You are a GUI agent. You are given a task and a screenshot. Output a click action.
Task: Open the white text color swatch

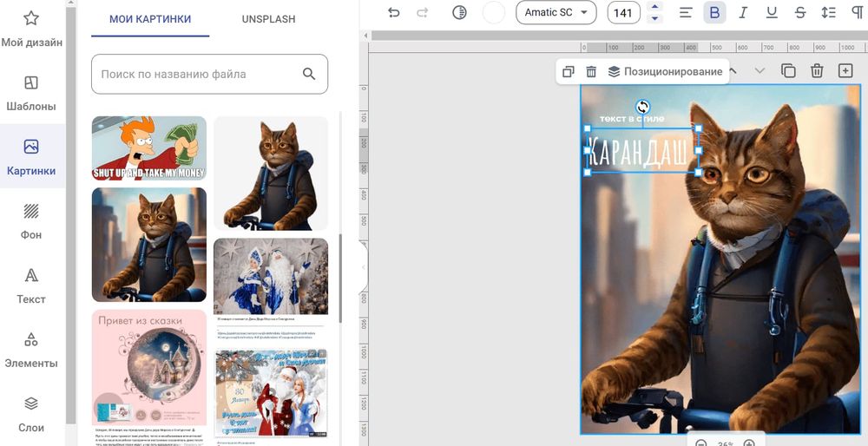[x=493, y=12]
